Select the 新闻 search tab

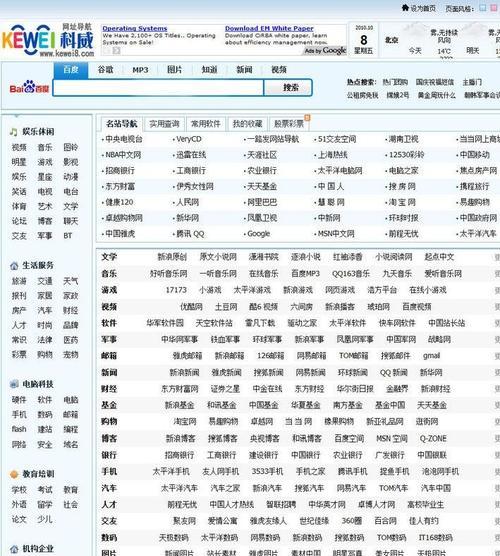pos(244,70)
